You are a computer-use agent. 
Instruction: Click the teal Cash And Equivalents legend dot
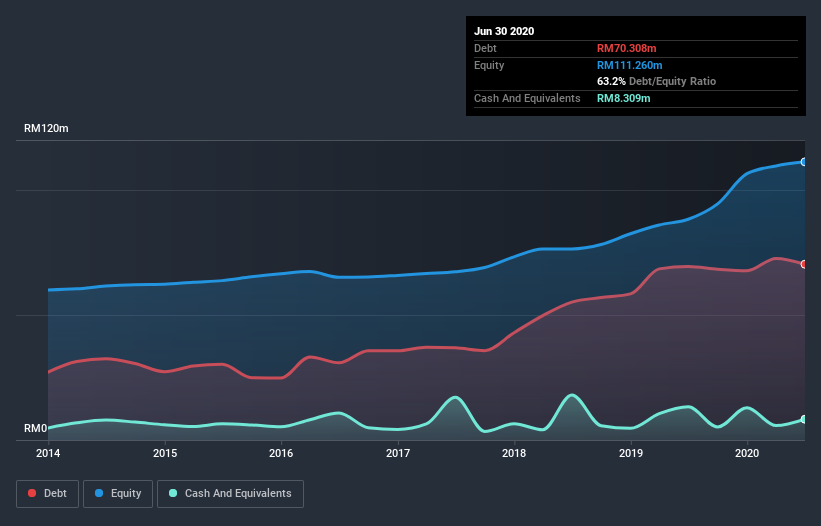173,493
